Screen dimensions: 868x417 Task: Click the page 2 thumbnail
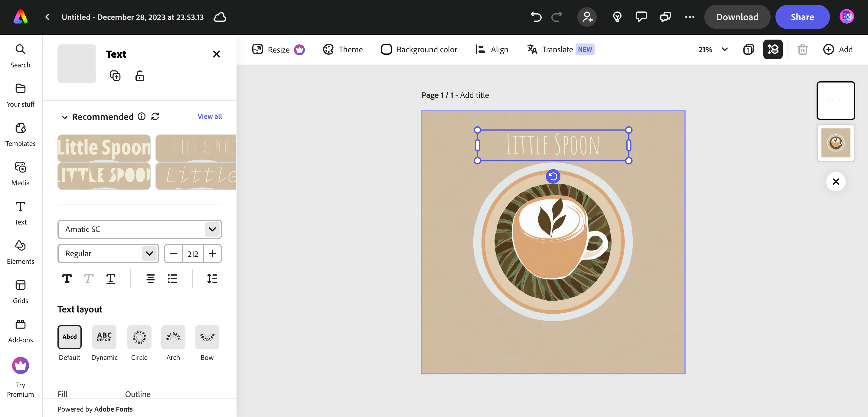pyautogui.click(x=835, y=143)
